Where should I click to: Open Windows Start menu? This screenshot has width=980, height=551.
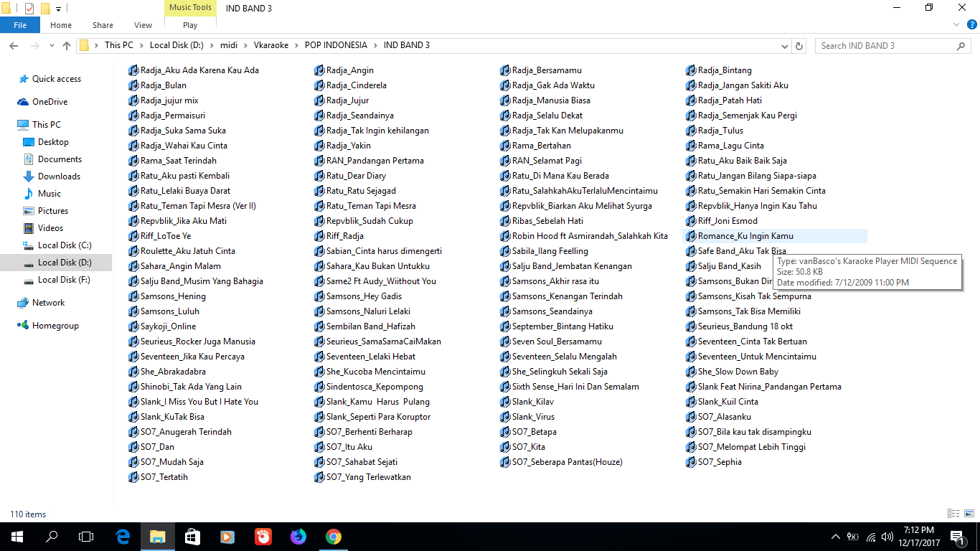tap(17, 537)
